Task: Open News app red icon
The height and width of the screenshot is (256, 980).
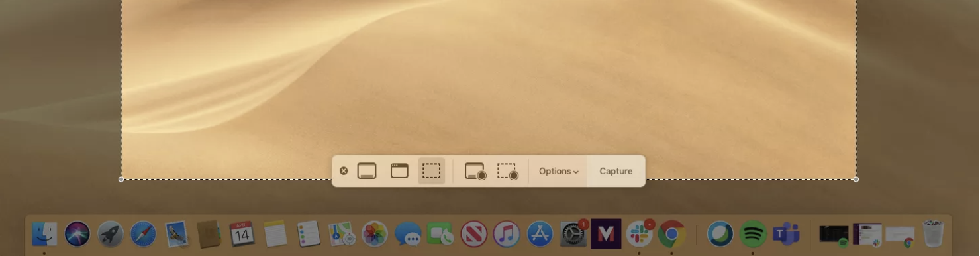Action: (x=474, y=233)
